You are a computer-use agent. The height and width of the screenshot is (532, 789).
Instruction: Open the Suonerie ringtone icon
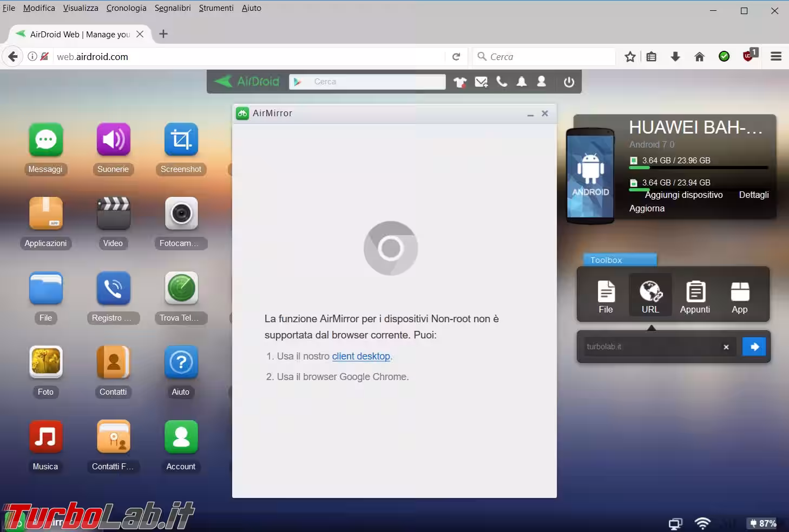coord(113,140)
